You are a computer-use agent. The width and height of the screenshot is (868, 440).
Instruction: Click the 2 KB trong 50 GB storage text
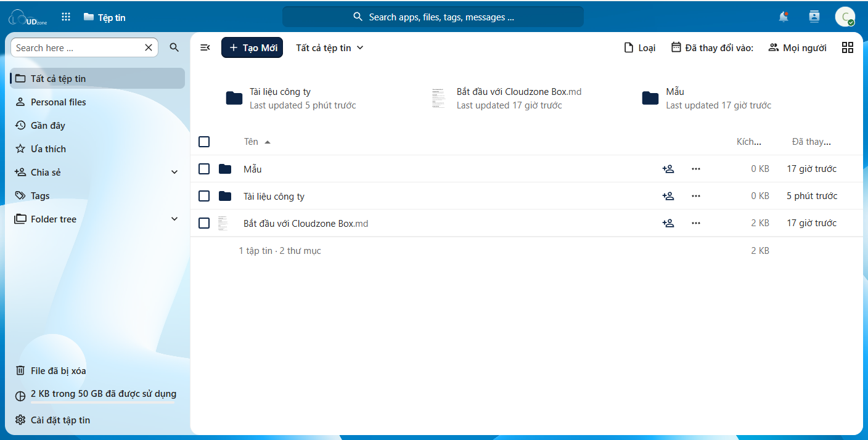coord(104,394)
